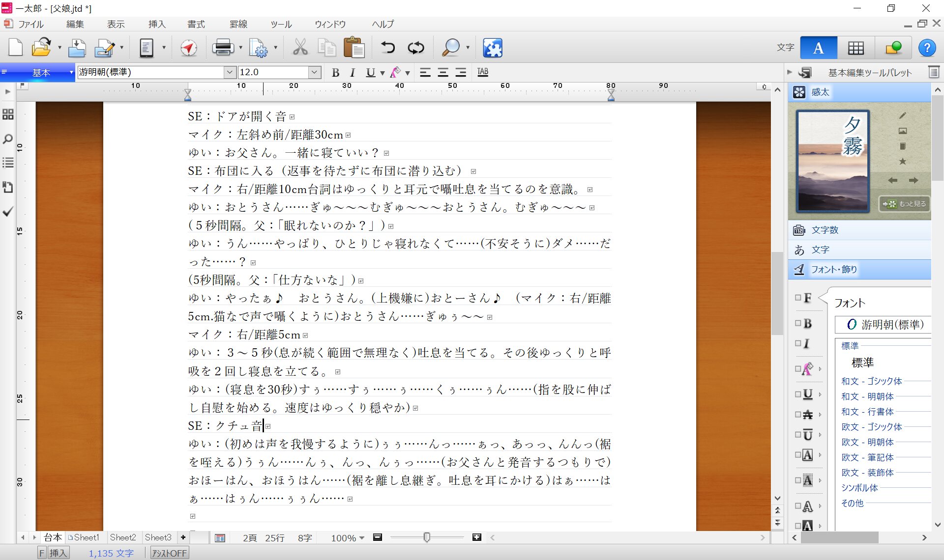This screenshot has height=560, width=944.
Task: Click the アシストOFF status button
Action: pyautogui.click(x=169, y=553)
